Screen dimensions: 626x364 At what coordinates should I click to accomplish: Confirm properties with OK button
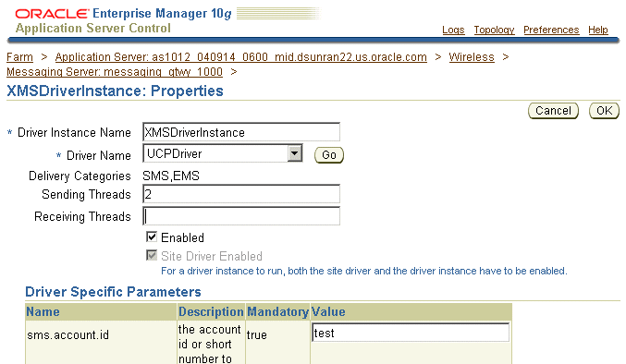604,111
